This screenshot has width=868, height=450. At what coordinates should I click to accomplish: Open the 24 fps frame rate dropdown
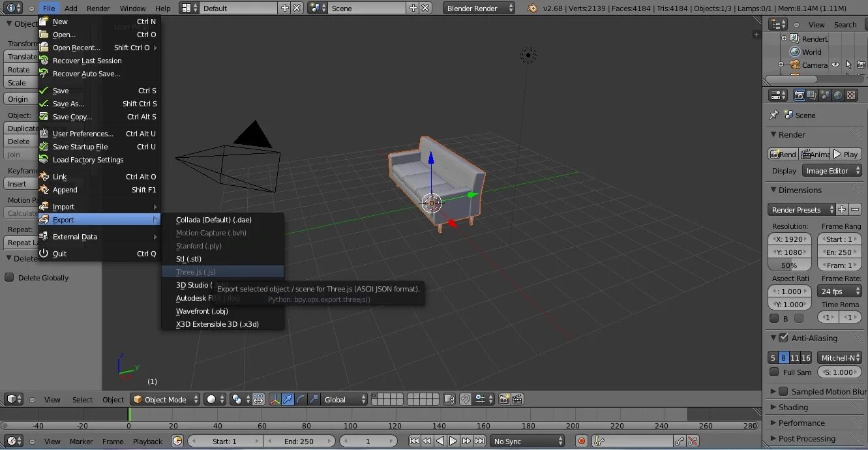pos(839,292)
